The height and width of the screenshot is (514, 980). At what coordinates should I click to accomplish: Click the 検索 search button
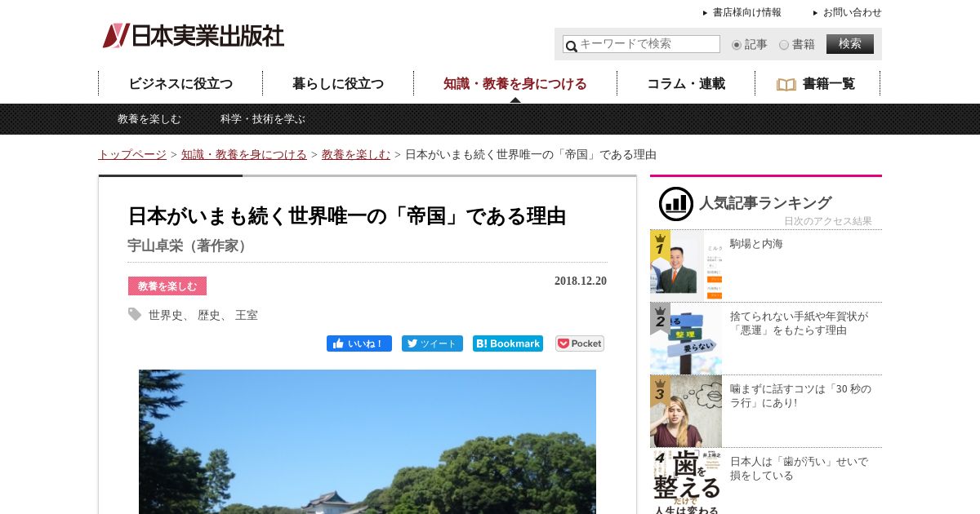(x=850, y=44)
